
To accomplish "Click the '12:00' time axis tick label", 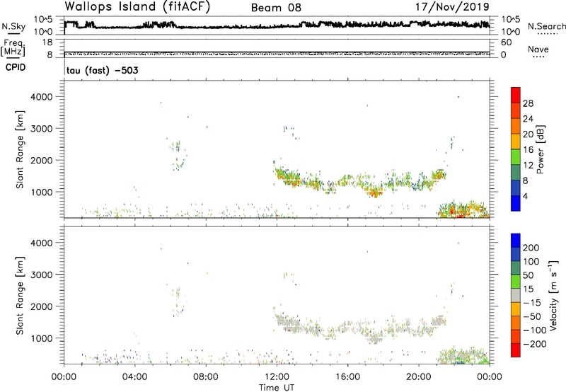I will point(277,377).
